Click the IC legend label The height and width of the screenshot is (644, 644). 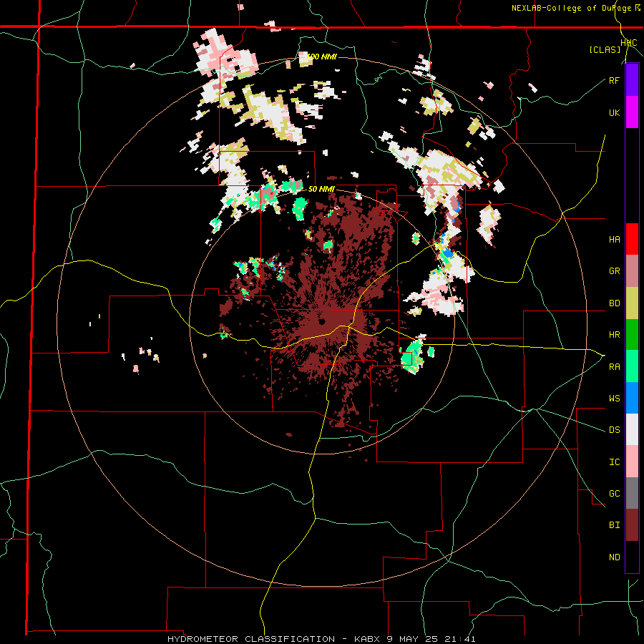(x=614, y=462)
